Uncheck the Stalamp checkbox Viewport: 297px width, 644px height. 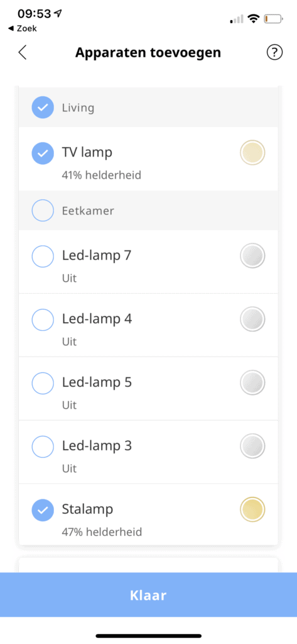(x=43, y=510)
